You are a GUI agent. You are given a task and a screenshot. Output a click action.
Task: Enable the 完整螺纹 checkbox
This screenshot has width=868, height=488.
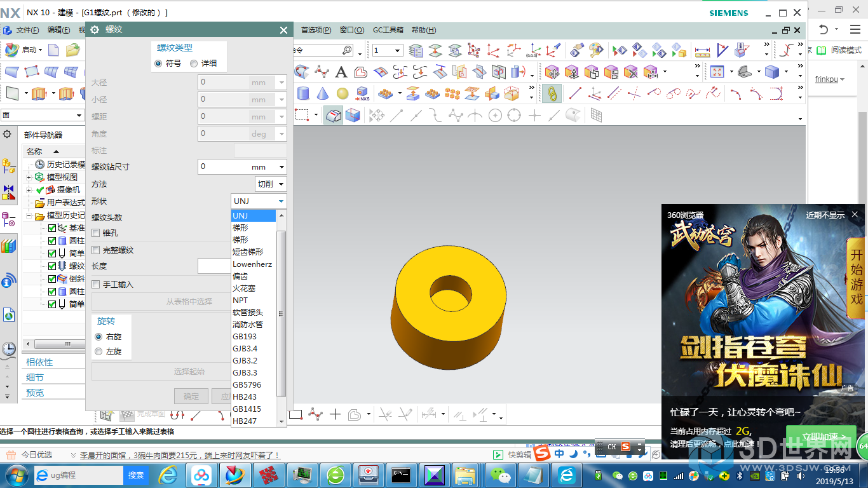click(96, 250)
